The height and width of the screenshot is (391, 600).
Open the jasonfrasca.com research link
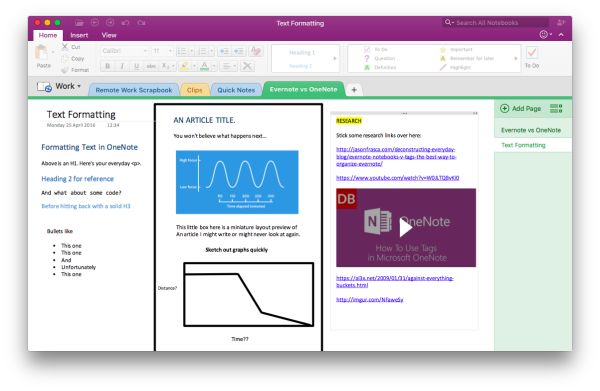tap(396, 156)
